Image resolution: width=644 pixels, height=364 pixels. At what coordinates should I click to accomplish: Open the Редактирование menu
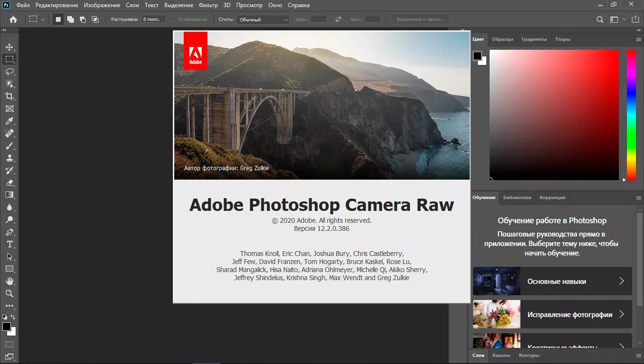56,5
